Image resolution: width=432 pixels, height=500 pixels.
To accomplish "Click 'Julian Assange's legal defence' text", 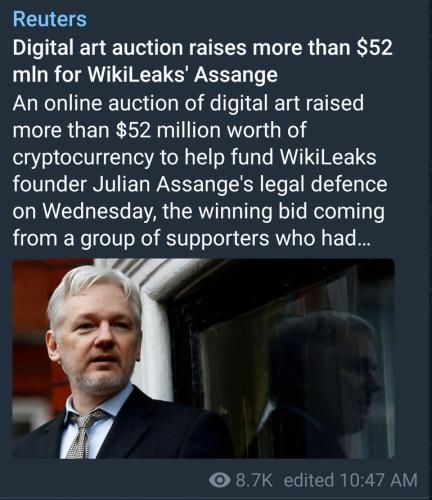I will click(240, 184).
